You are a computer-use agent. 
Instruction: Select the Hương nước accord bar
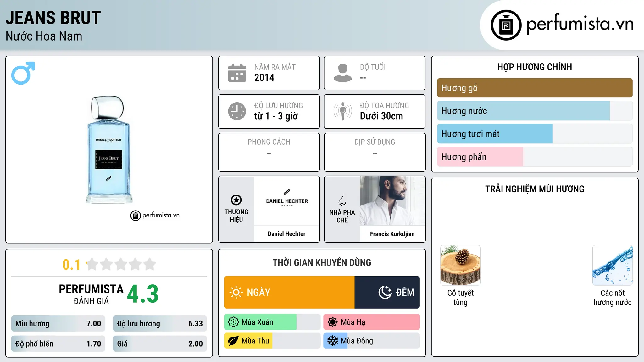click(x=535, y=111)
